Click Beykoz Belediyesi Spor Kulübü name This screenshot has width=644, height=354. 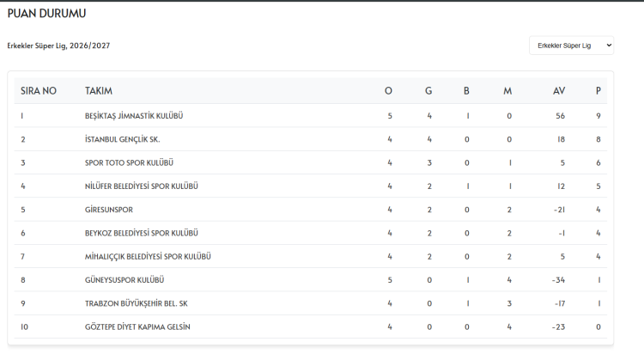tap(142, 233)
